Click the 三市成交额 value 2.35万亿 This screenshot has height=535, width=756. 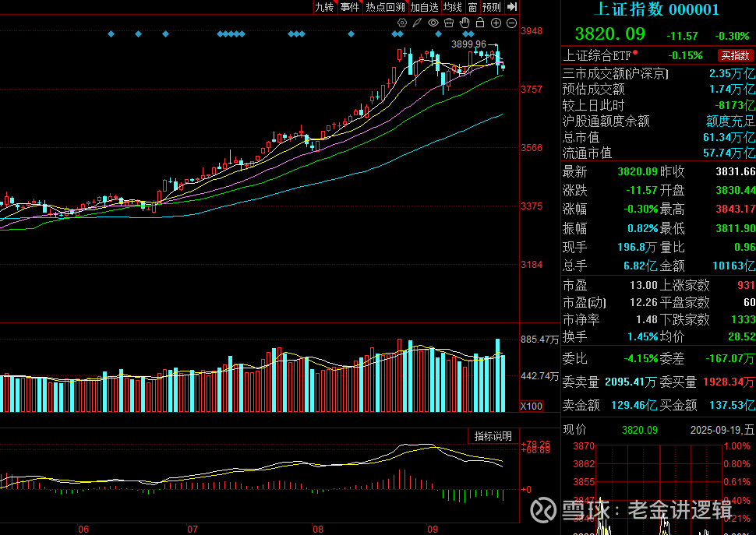point(732,74)
